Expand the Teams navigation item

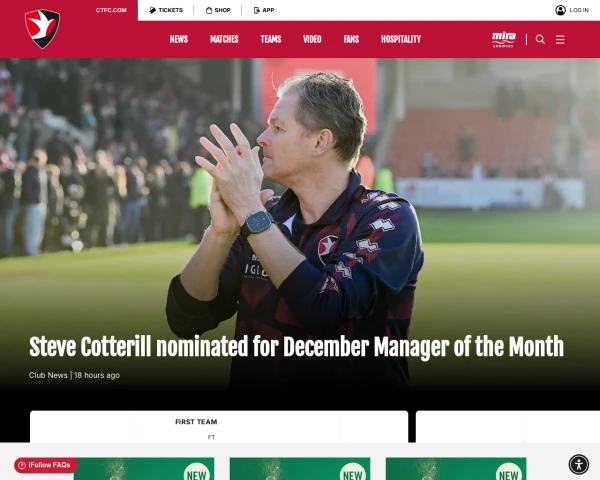pyautogui.click(x=271, y=39)
